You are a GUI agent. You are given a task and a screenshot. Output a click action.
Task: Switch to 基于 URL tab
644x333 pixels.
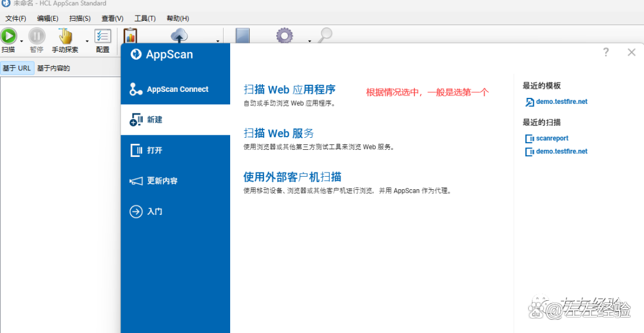pos(17,68)
